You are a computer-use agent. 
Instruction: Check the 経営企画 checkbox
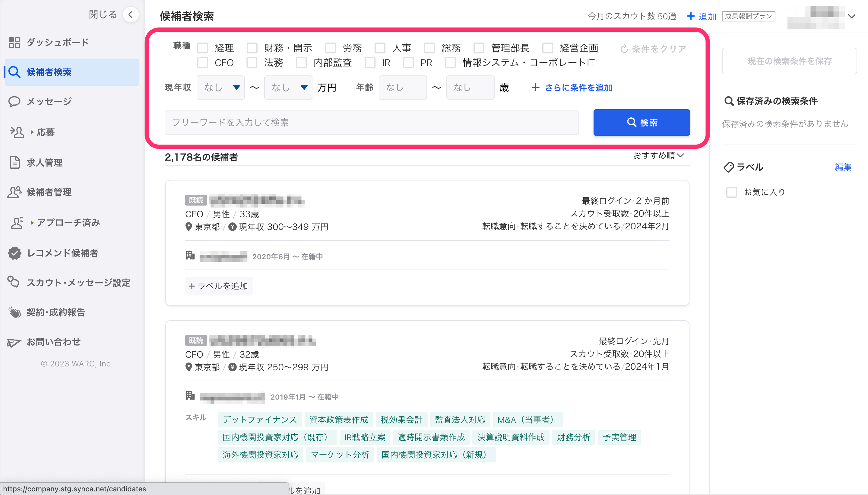coord(548,48)
